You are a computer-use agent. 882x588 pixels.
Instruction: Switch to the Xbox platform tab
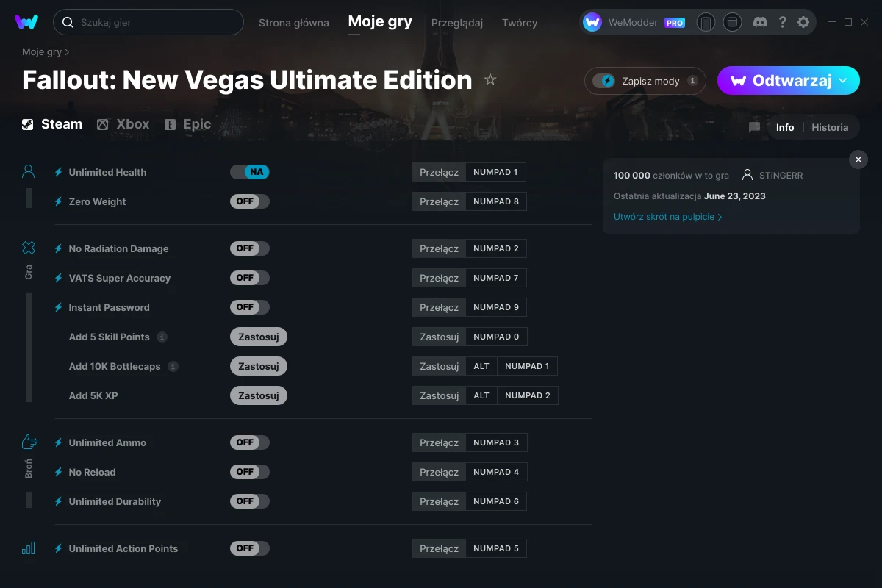[x=123, y=124]
